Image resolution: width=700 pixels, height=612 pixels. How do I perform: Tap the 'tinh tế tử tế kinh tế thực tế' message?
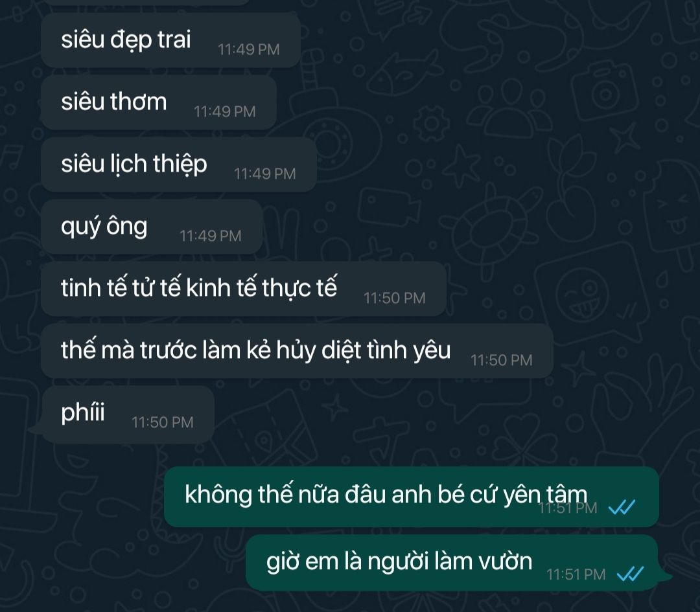pyautogui.click(x=244, y=289)
